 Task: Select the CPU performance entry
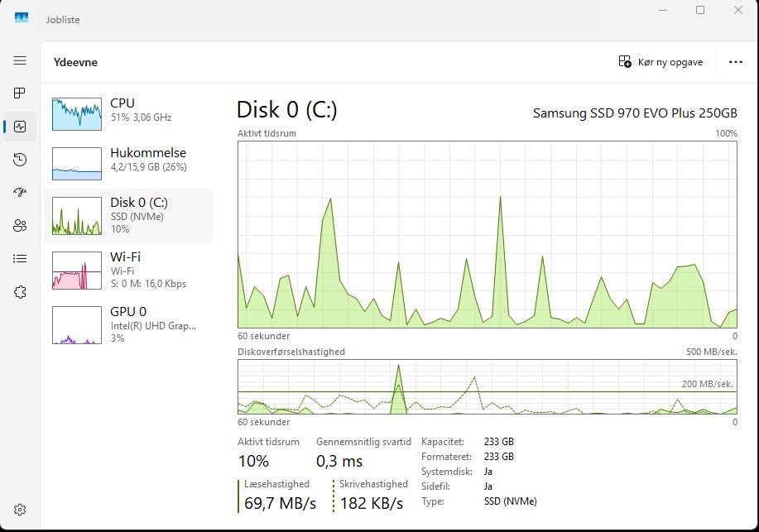(128, 113)
